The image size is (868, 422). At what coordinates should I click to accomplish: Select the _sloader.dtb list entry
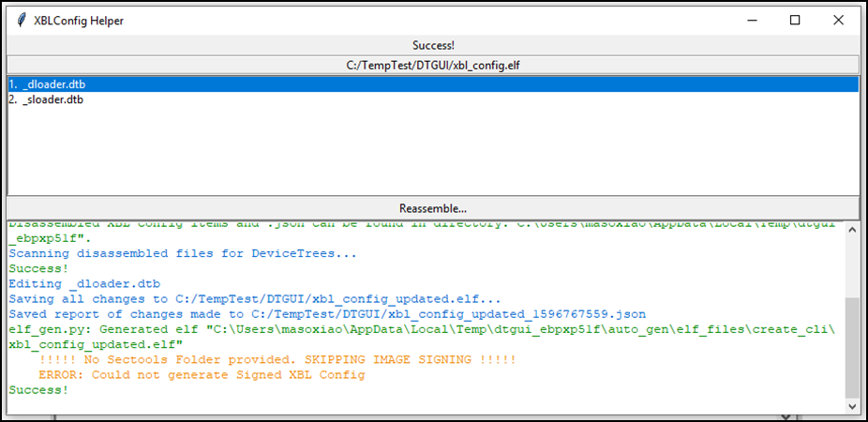433,100
